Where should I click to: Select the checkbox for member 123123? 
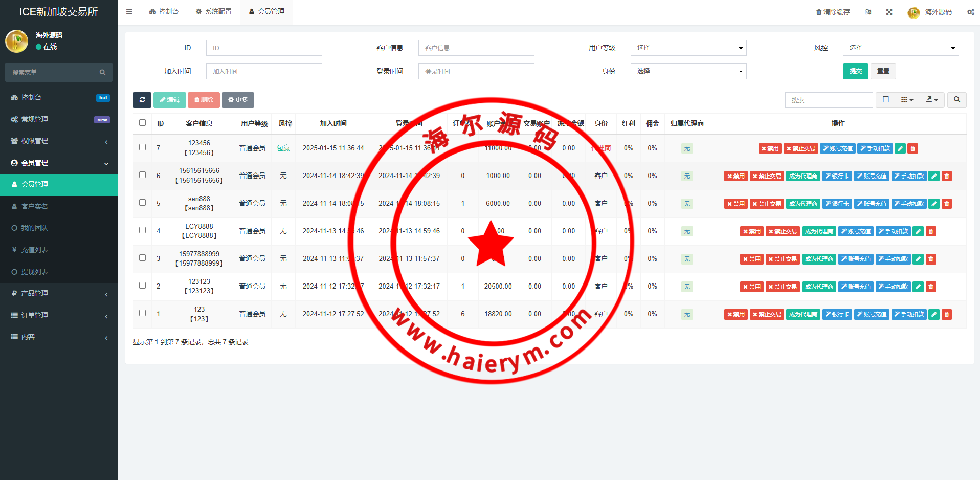pos(142,286)
